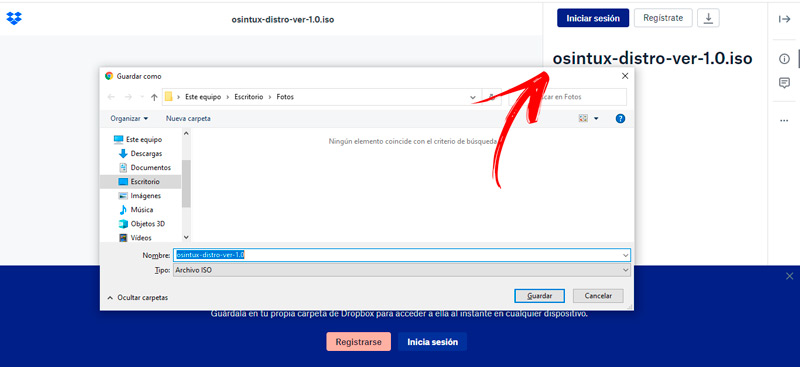Viewport: 800px width, 367px height.
Task: Select Imágenes in the navigation tree
Action: 140,195
